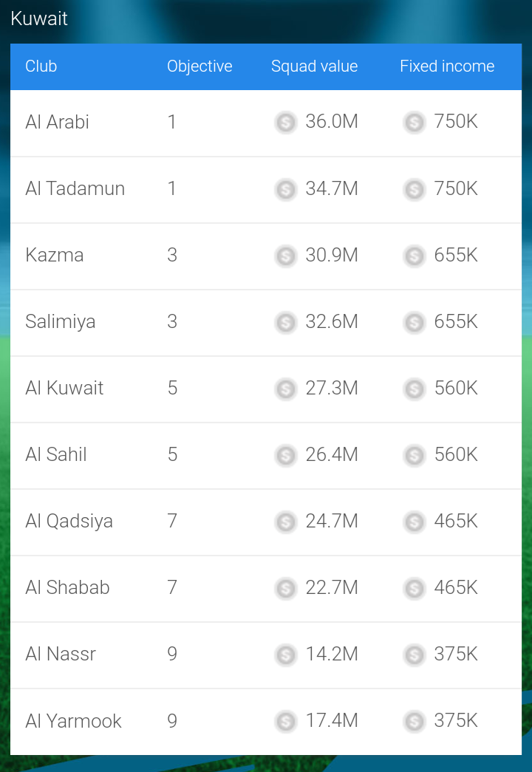
Task: Click coin icon next to Al Tadamun 750K income
Action: (x=415, y=190)
